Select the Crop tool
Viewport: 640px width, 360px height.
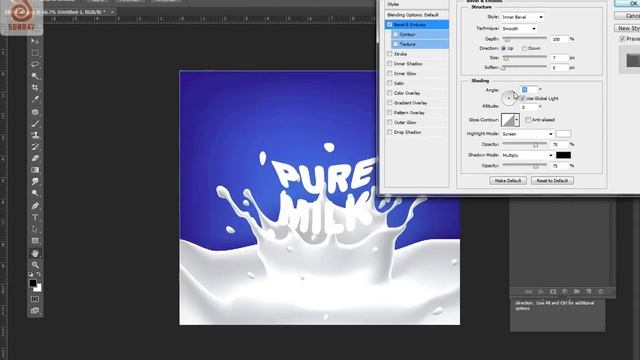coord(35,87)
